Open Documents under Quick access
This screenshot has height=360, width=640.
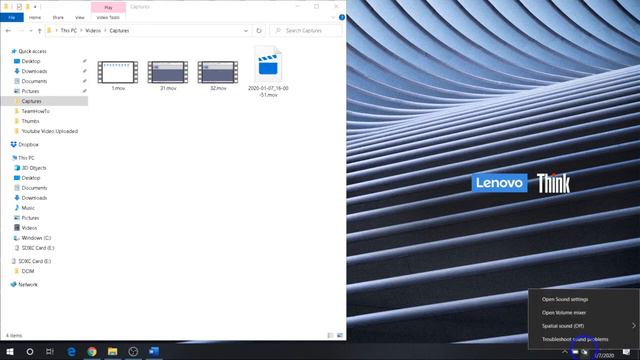click(34, 81)
